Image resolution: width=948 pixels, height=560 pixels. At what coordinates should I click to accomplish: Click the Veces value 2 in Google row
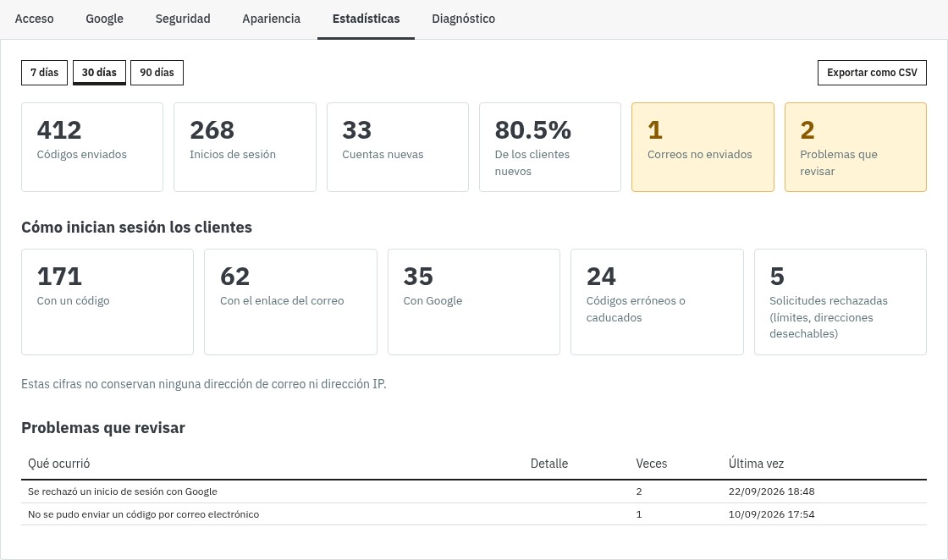click(639, 491)
